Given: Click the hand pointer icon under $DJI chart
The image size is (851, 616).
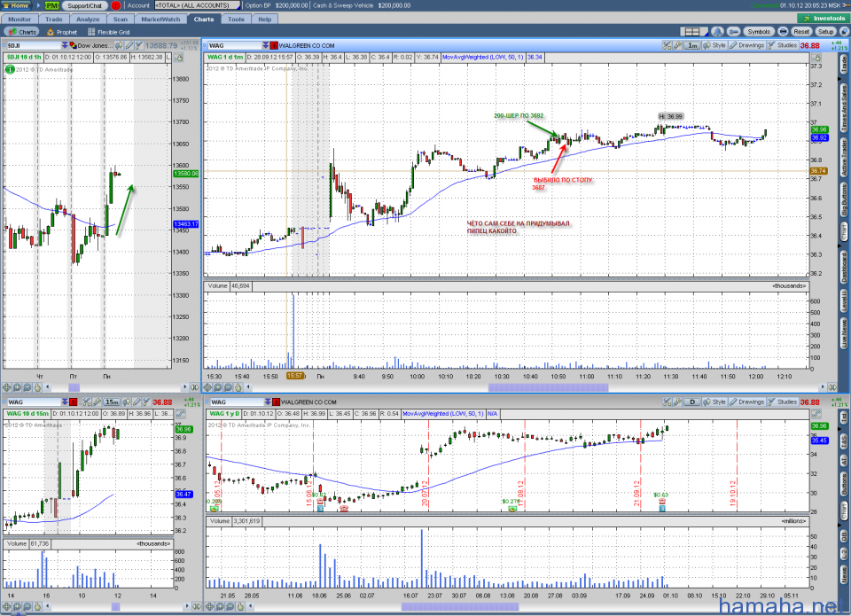Looking at the screenshot, I should [x=37, y=387].
